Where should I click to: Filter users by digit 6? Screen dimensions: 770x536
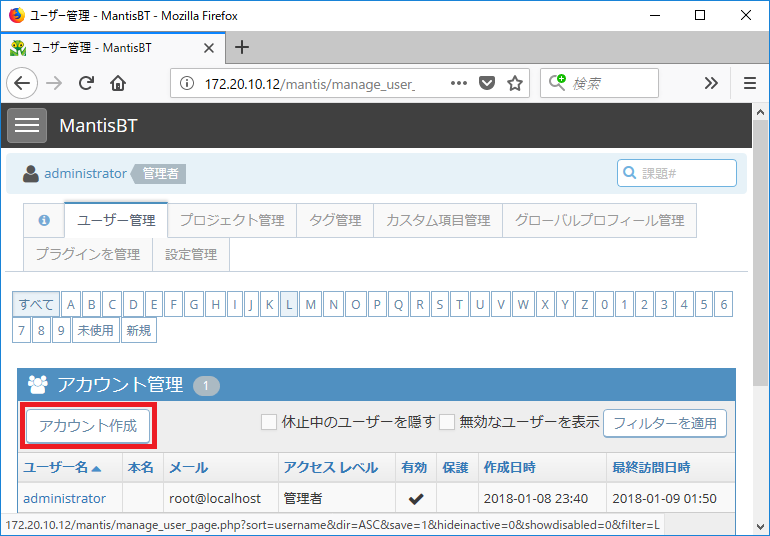pyautogui.click(x=723, y=304)
